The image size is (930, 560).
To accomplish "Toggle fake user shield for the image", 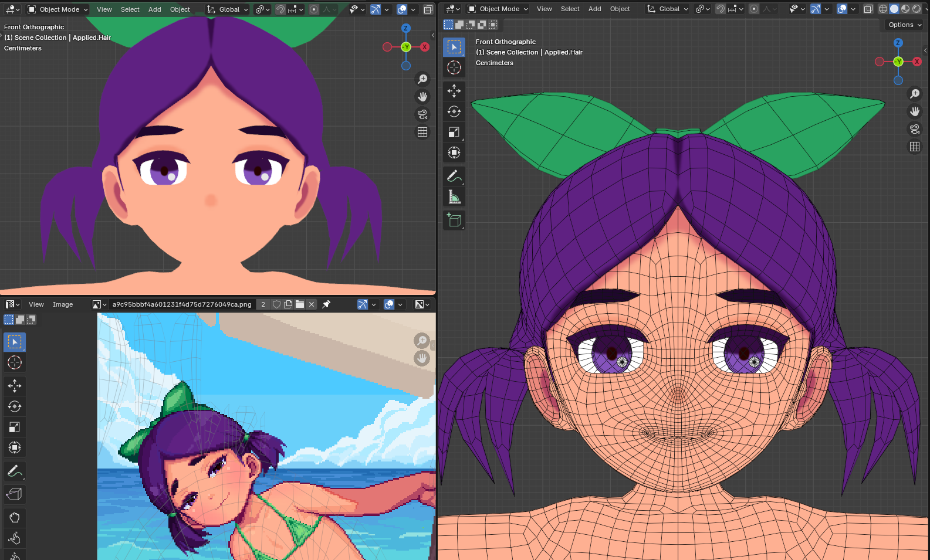I will 276,304.
